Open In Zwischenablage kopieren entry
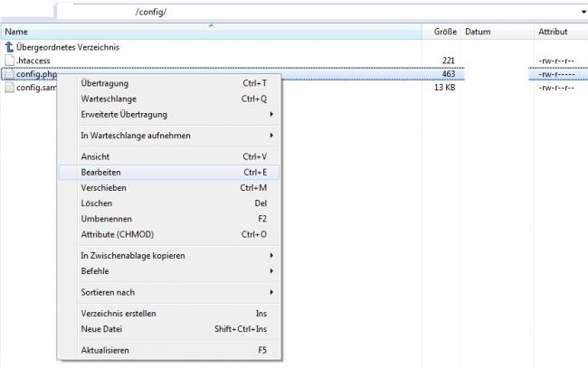 [169, 256]
